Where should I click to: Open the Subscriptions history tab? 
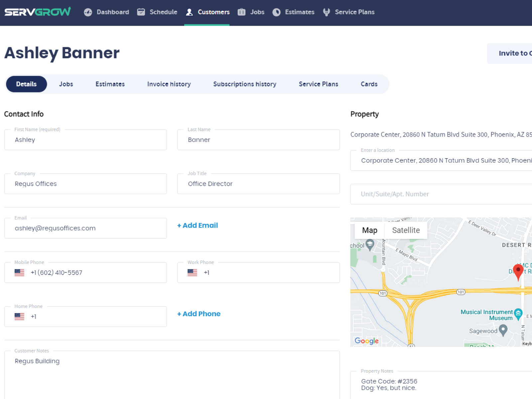click(x=244, y=84)
